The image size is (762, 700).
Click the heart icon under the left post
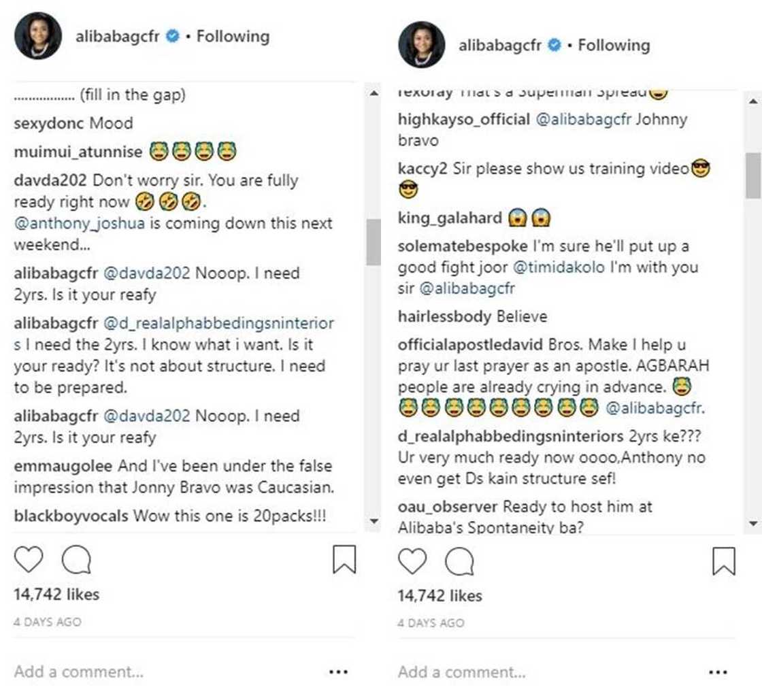click(29, 559)
